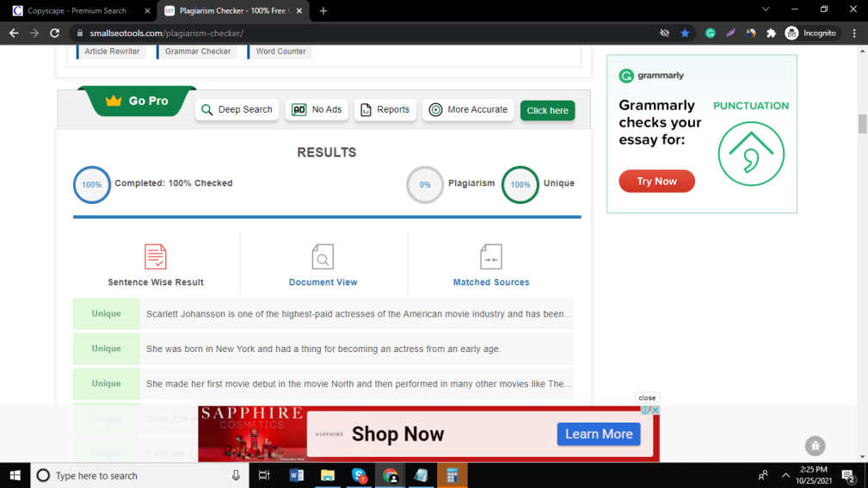Image resolution: width=868 pixels, height=488 pixels.
Task: Open the Windows Start menu
Action: pyautogui.click(x=15, y=475)
